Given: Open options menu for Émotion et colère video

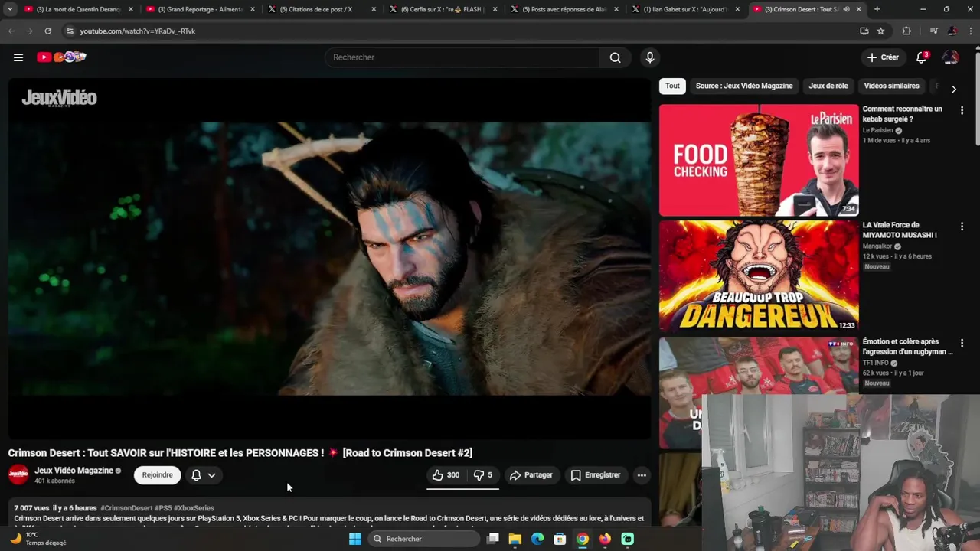Looking at the screenshot, I should click(962, 343).
